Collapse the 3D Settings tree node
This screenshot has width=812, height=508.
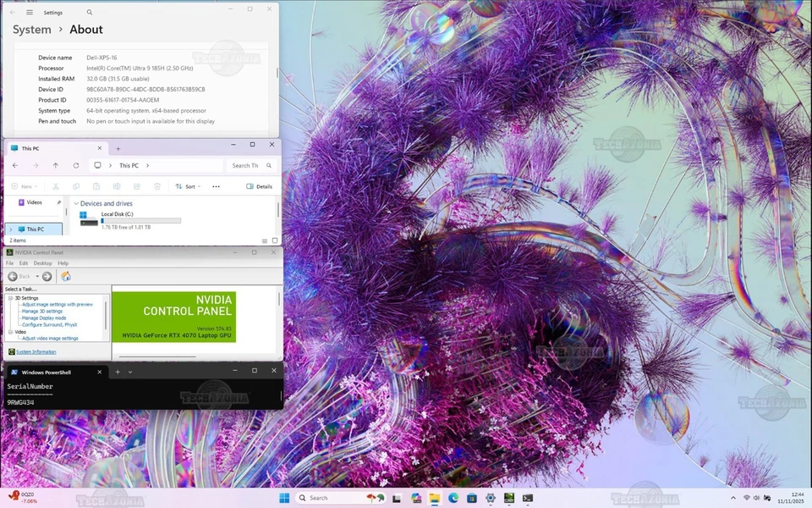click(x=10, y=298)
